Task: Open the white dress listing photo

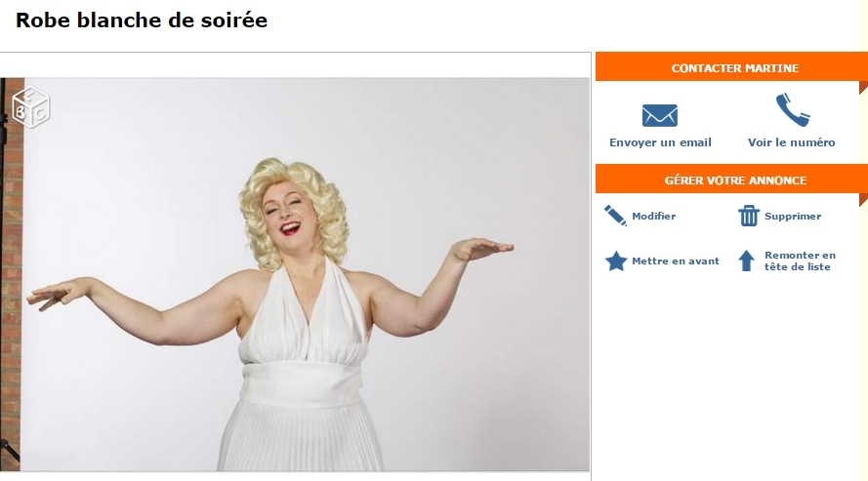Action: pyautogui.click(x=295, y=274)
